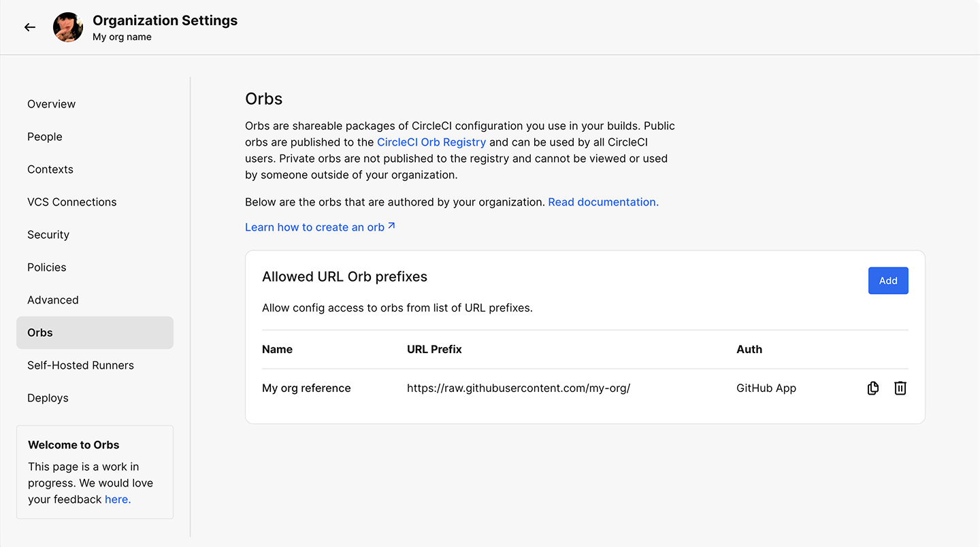Click the 'My org name' subtitle
The image size is (980, 547).
(122, 37)
